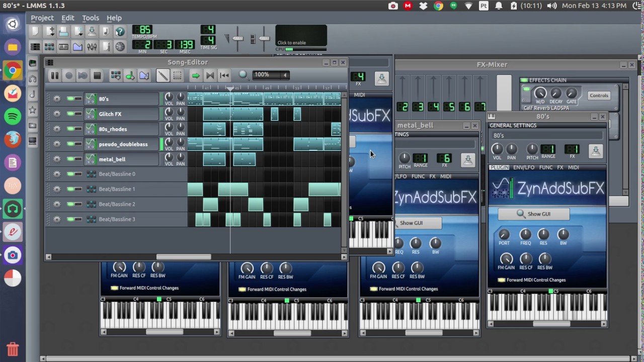Open the Automation Editor toolbar icon
This screenshot has width=644, height=362.
point(77,47)
